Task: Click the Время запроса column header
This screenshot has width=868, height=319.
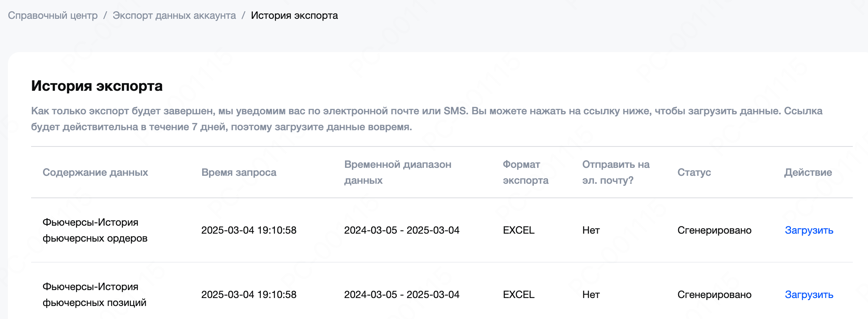Action: [x=239, y=173]
